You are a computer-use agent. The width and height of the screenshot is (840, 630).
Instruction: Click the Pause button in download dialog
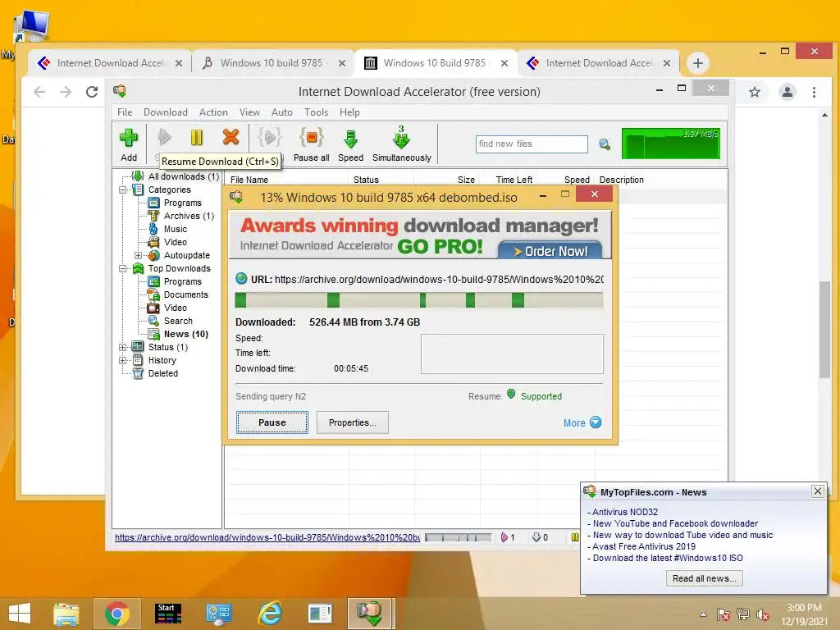(x=272, y=422)
